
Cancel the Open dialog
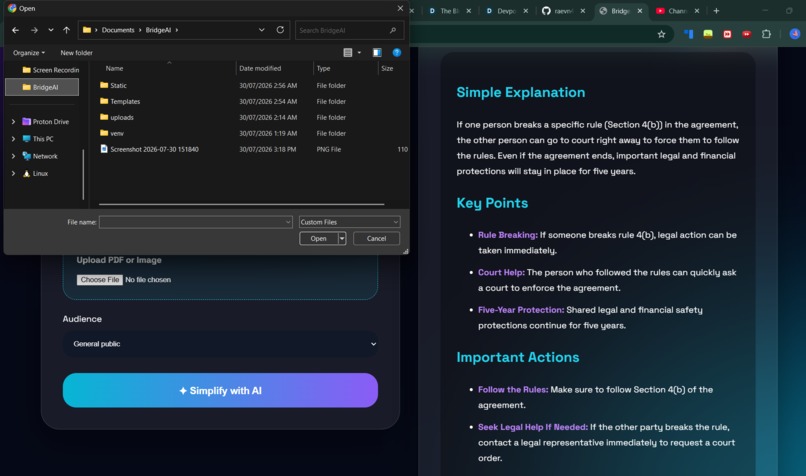pyautogui.click(x=376, y=239)
